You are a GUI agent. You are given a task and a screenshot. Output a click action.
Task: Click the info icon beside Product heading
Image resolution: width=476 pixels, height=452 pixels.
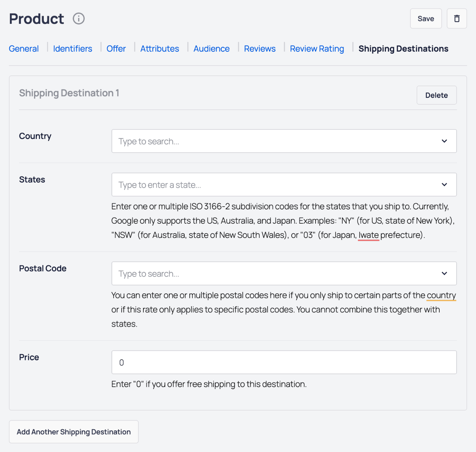pos(79,18)
